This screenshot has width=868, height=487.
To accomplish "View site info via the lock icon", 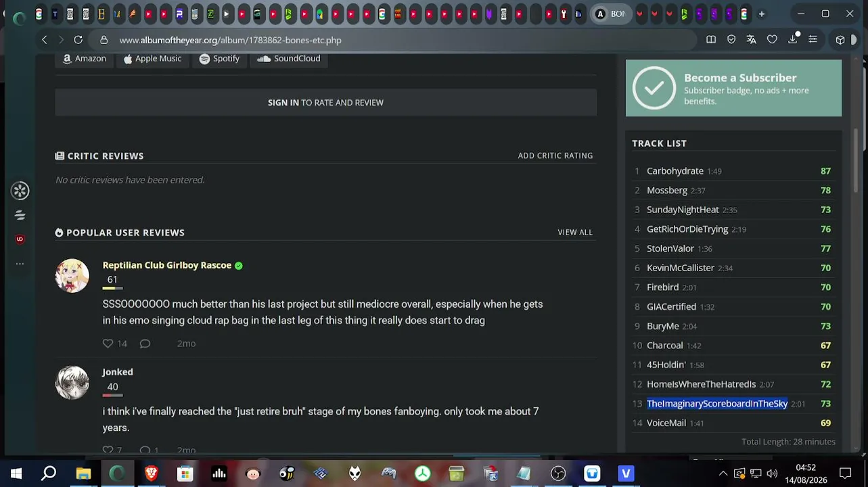I will pyautogui.click(x=104, y=40).
